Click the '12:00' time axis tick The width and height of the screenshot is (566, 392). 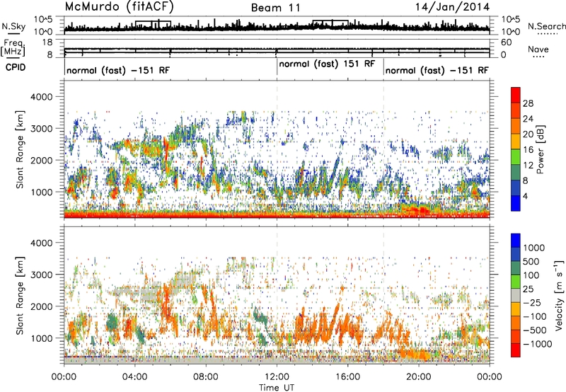[277, 377]
